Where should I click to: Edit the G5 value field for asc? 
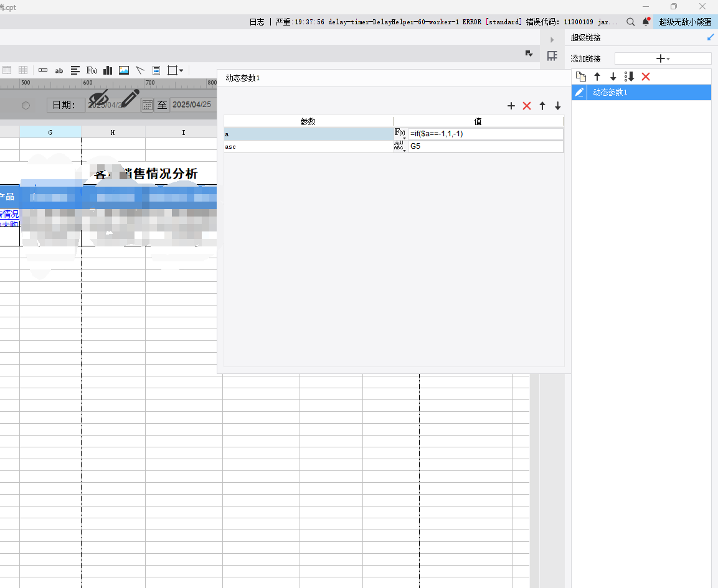(485, 146)
